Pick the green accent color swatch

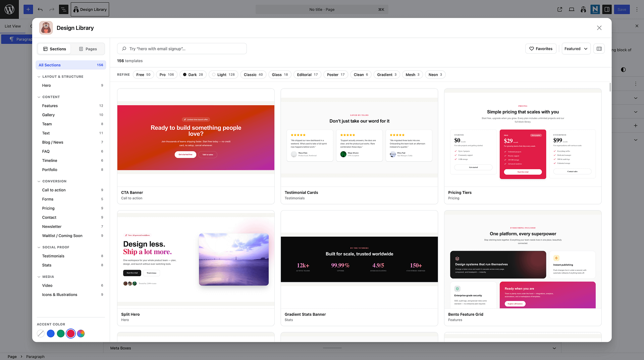click(x=61, y=334)
